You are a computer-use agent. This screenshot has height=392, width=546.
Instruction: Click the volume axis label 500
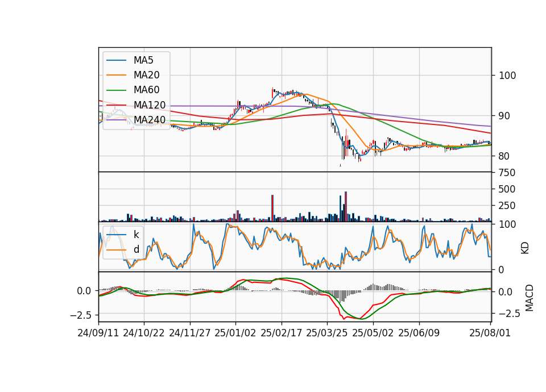click(x=507, y=189)
